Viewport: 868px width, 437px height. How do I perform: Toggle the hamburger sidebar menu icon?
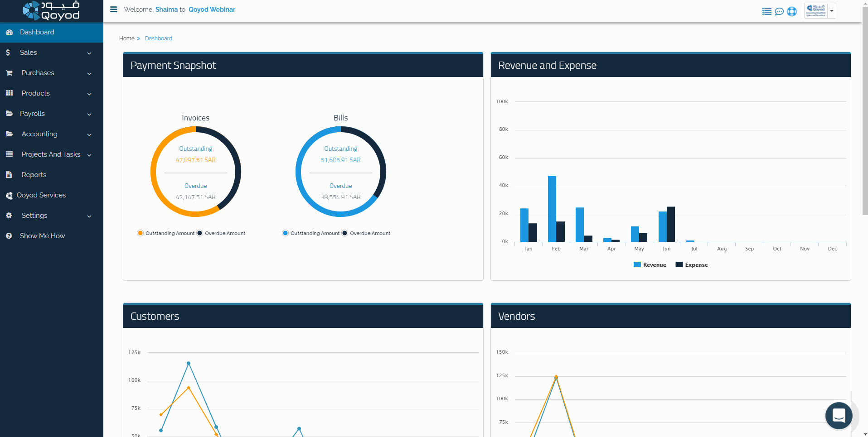114,10
